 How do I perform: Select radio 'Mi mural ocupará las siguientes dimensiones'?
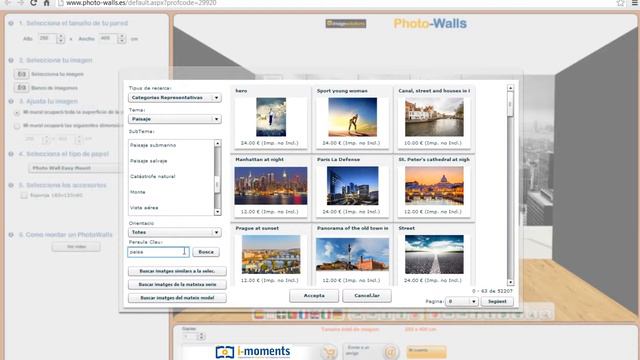pyautogui.click(x=17, y=126)
